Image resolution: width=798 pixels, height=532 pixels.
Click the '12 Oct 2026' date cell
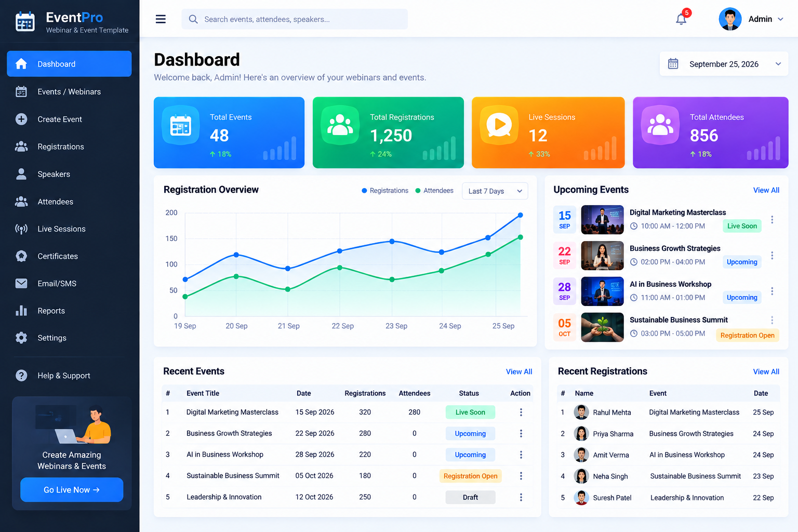tap(314, 497)
